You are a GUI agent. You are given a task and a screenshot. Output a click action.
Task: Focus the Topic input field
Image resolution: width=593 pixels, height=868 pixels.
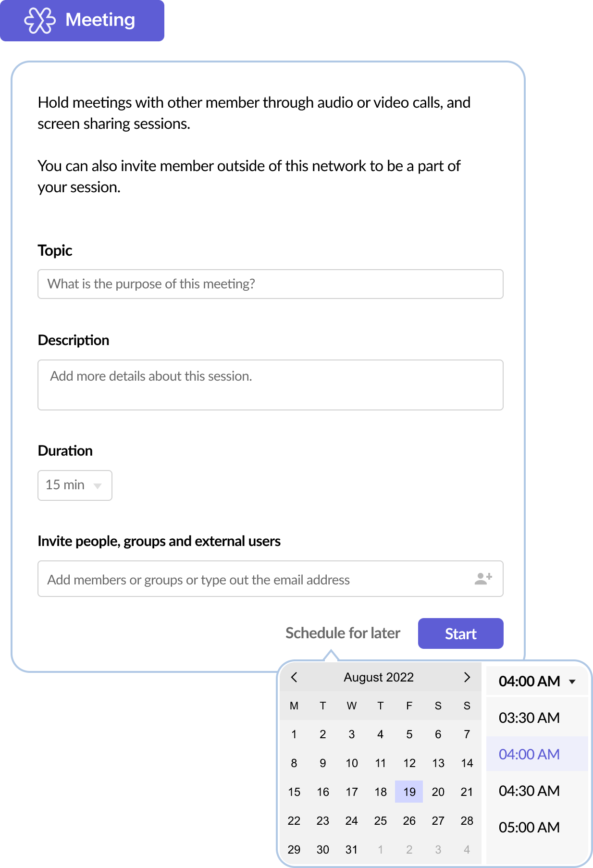(x=270, y=284)
